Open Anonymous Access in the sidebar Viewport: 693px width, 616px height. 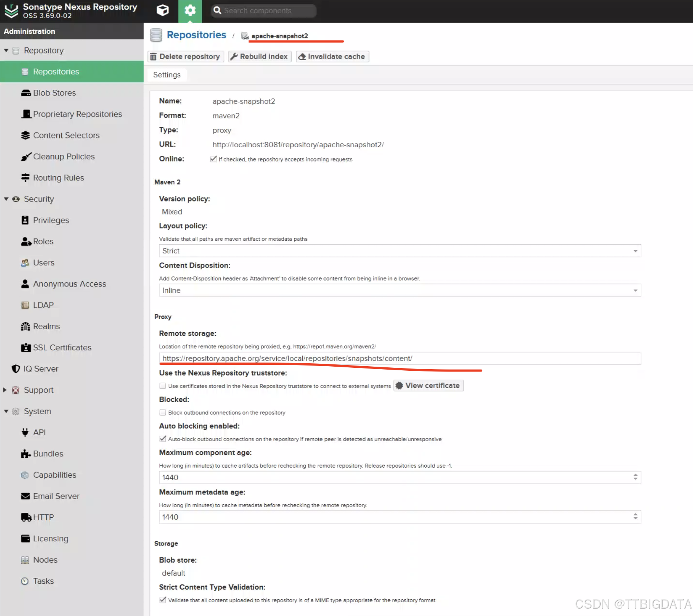(x=72, y=284)
